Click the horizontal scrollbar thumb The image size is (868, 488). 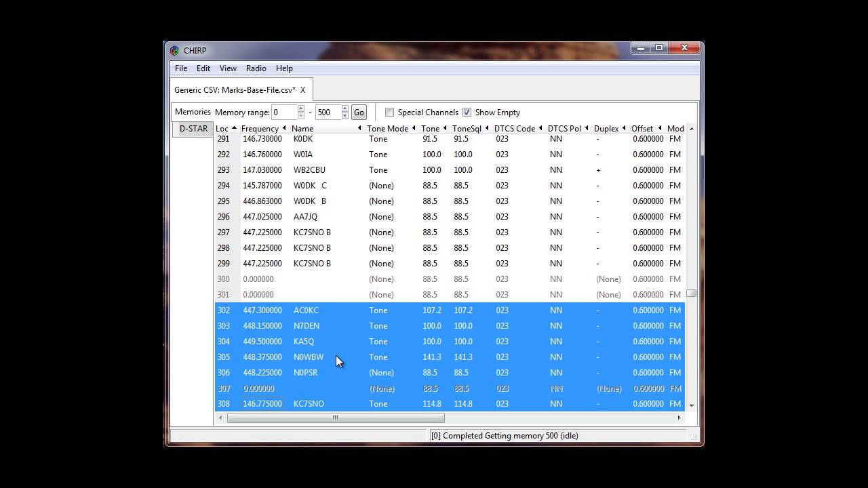point(335,418)
